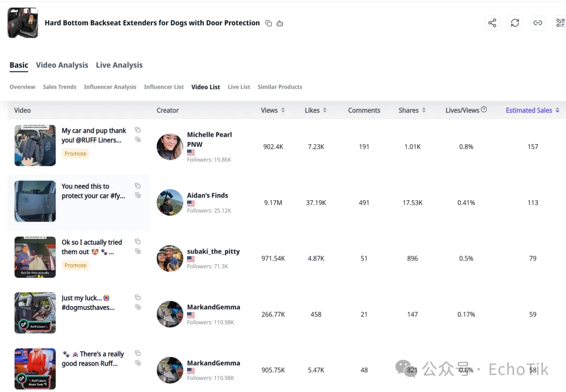This screenshot has height=392, width=566.
Task: Open creator subaki_the_pitty profile
Action: coord(213,251)
